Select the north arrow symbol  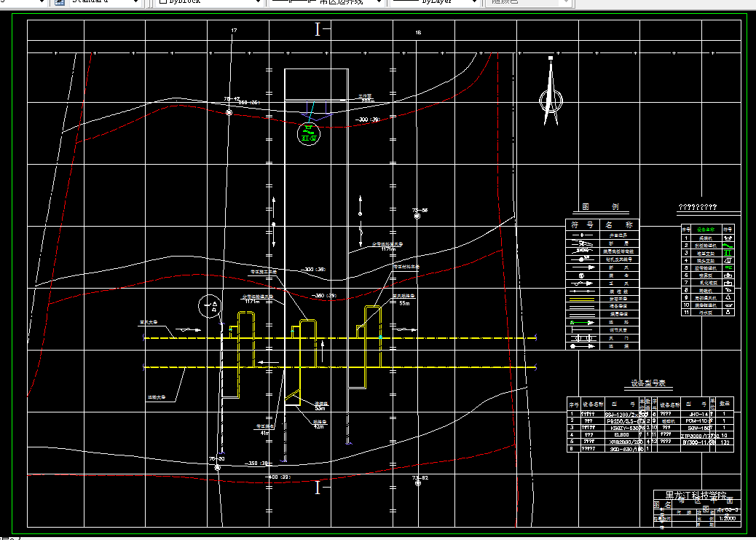pyautogui.click(x=551, y=90)
